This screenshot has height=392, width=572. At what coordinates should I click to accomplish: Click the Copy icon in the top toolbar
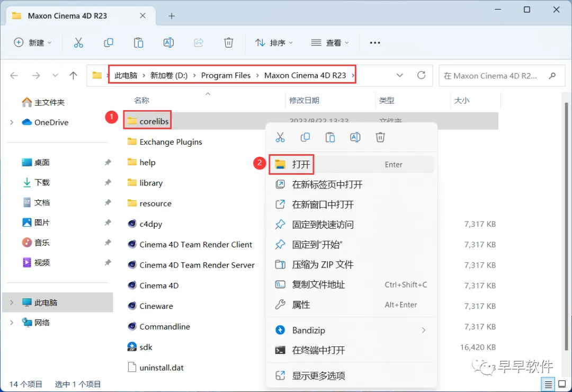(109, 43)
